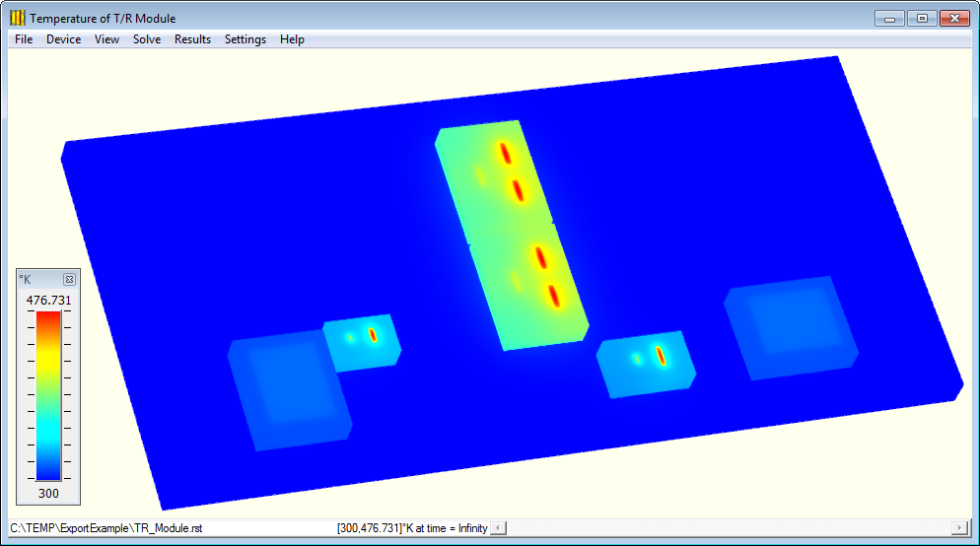Screen dimensions: 980x546
Task: Open the Settings menu
Action: (245, 39)
